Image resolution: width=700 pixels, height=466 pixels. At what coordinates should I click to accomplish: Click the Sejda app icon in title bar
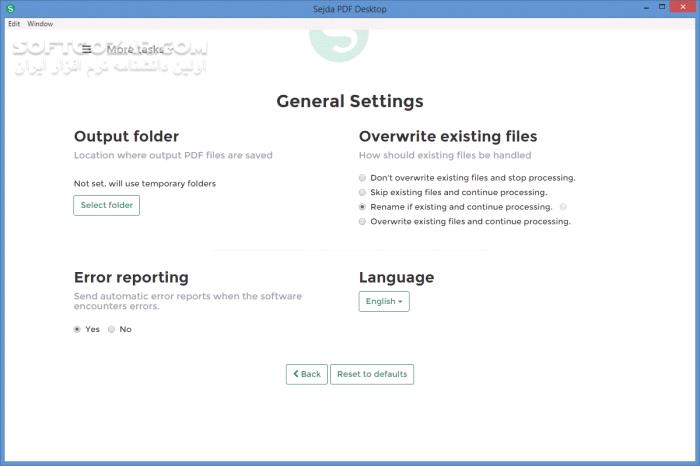click(11, 8)
